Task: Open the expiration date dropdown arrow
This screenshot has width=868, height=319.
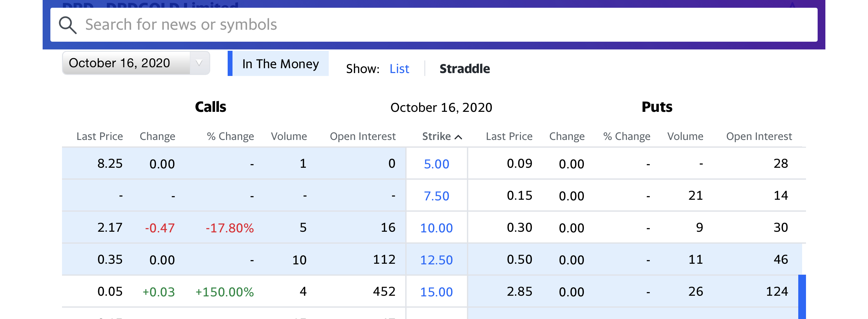Action: click(199, 63)
